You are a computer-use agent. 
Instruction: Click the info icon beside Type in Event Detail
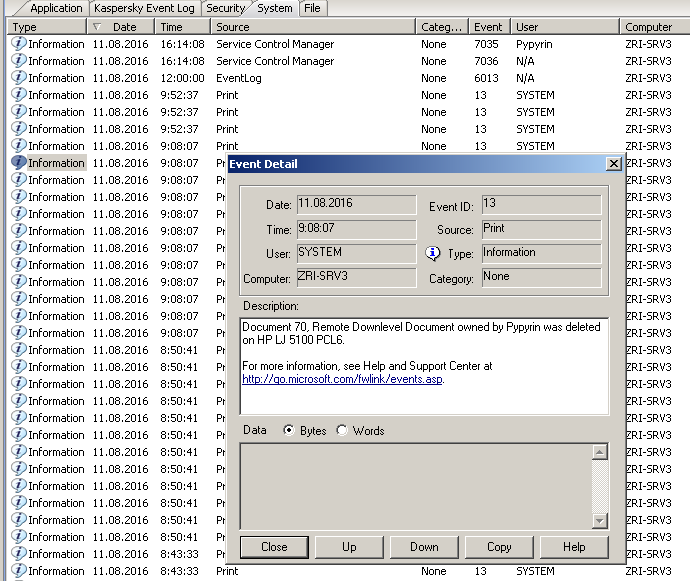[x=433, y=254]
